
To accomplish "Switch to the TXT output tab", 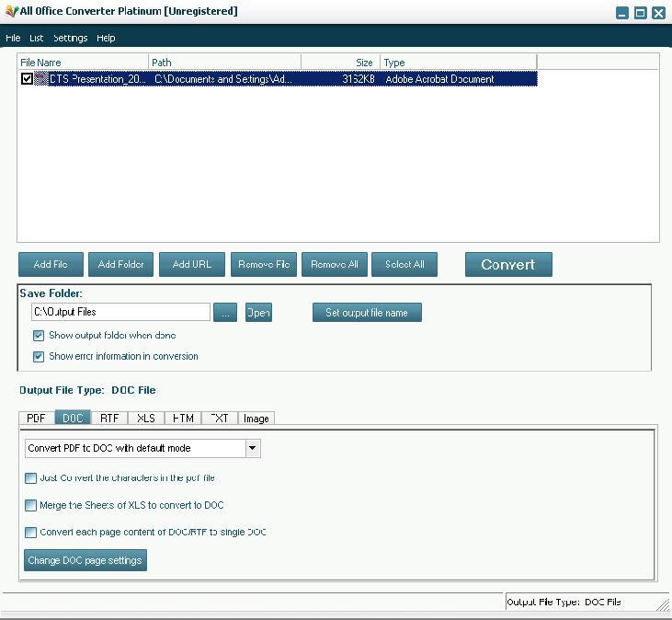I will pos(220,418).
